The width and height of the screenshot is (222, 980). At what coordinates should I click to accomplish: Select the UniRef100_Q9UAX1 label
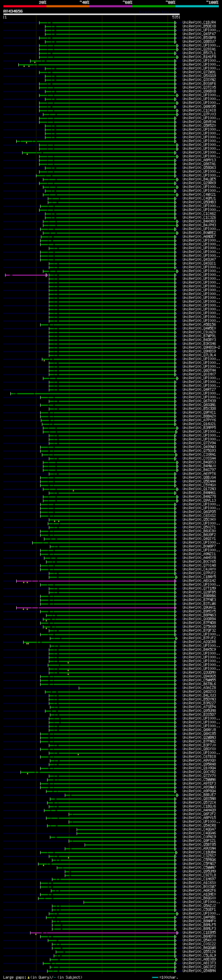(x=199, y=608)
